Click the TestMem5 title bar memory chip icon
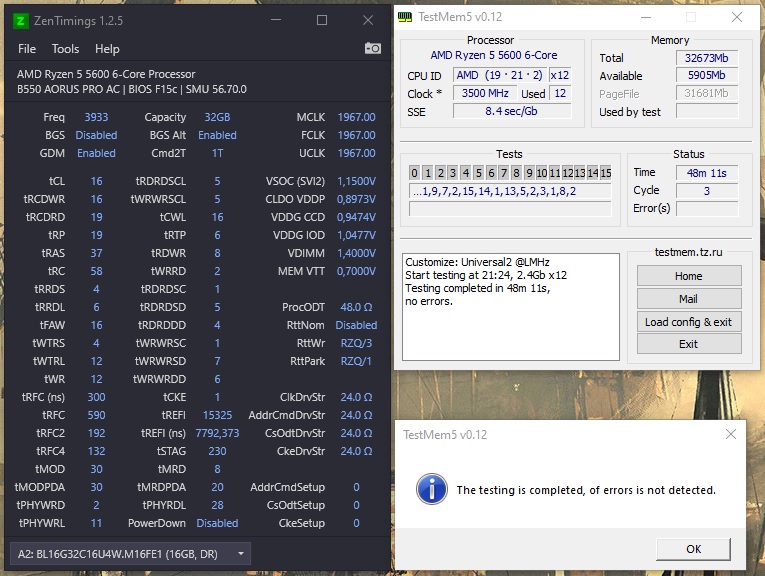Screen dimensions: 765x576 point(404,17)
